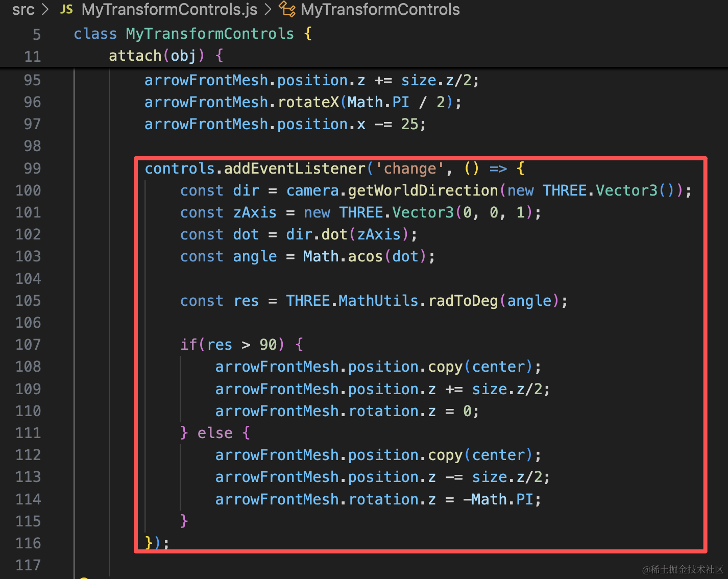
Task: Click 'arrowFrontMesh.position.copy(center);' on line 108
Action: 378,367
